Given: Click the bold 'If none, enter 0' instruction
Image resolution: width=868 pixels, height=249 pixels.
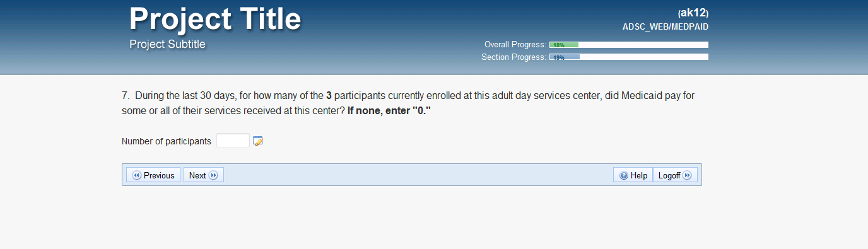Looking at the screenshot, I should click(389, 110).
